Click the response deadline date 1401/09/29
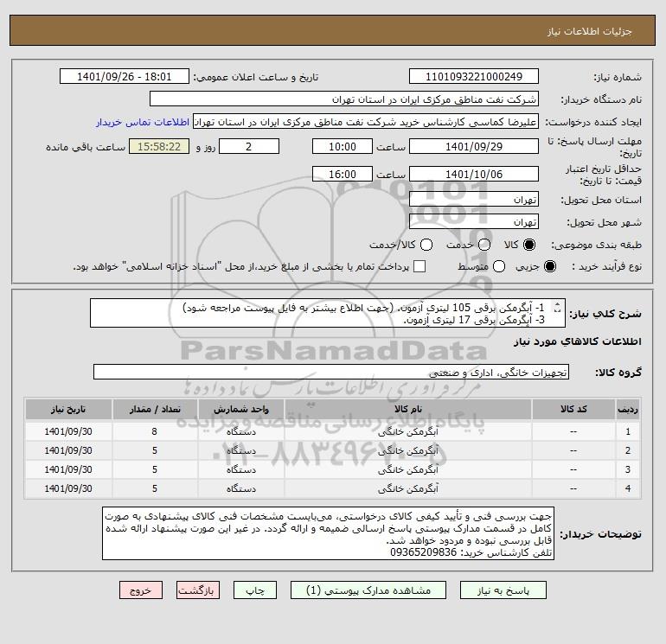 [x=474, y=146]
